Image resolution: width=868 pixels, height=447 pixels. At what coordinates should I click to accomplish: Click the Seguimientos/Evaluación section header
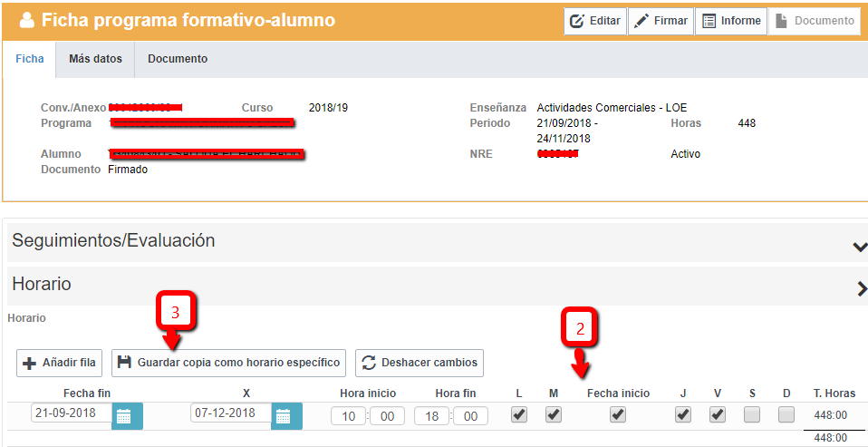113,241
